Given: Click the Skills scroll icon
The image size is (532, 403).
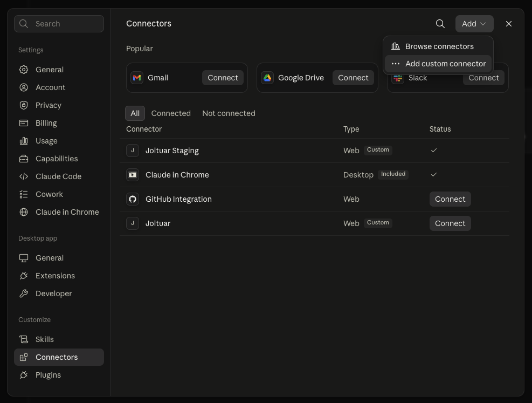Looking at the screenshot, I should click(24, 339).
